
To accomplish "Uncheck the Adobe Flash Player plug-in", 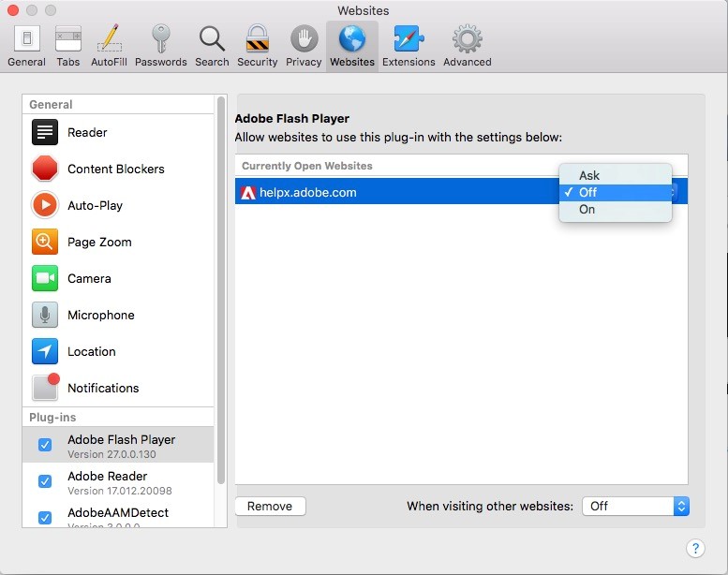I will [x=45, y=445].
